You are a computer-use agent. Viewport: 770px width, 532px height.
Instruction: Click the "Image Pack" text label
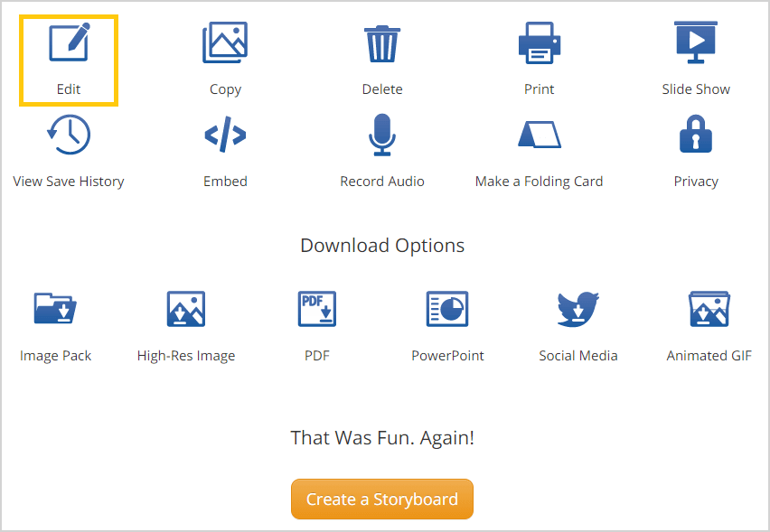[55, 356]
